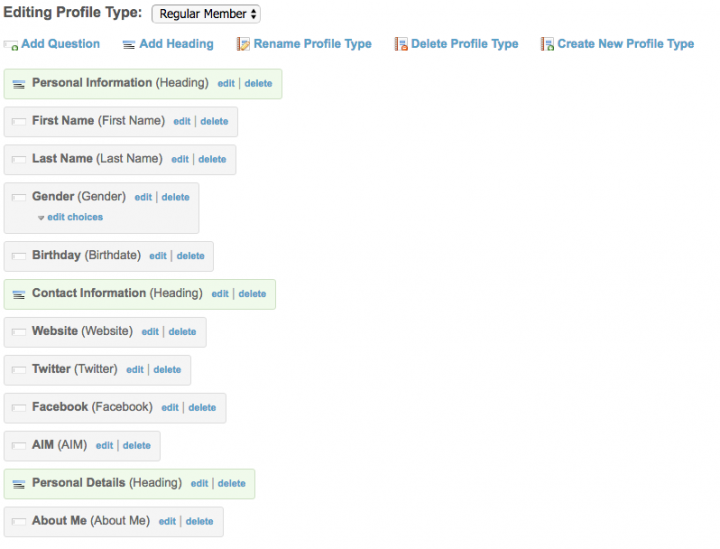Click the Gender field icon
This screenshot has height=549, width=720.
click(19, 197)
